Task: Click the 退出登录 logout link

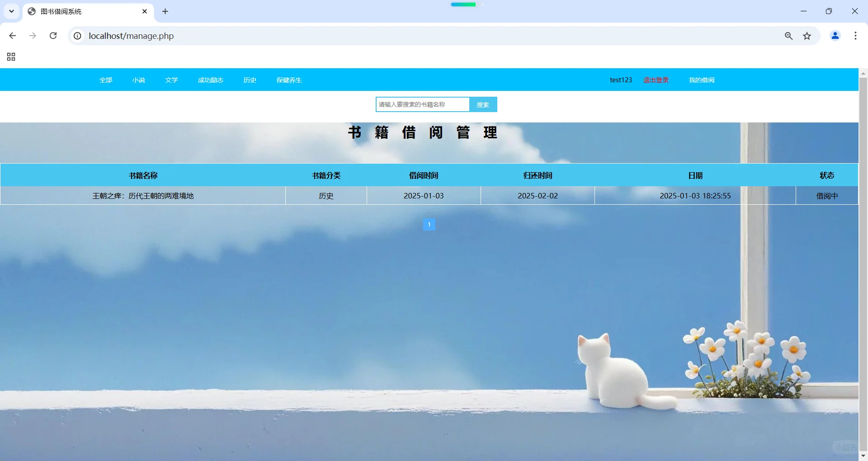Action: tap(656, 80)
